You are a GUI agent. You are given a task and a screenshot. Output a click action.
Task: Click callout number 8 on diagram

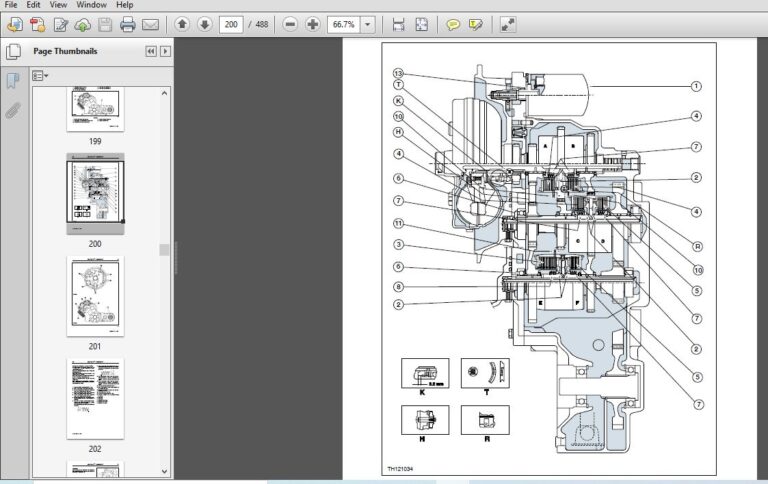[398, 287]
